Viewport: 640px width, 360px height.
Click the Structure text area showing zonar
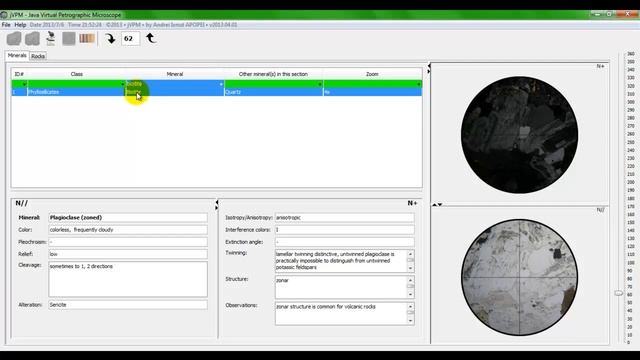(341, 287)
